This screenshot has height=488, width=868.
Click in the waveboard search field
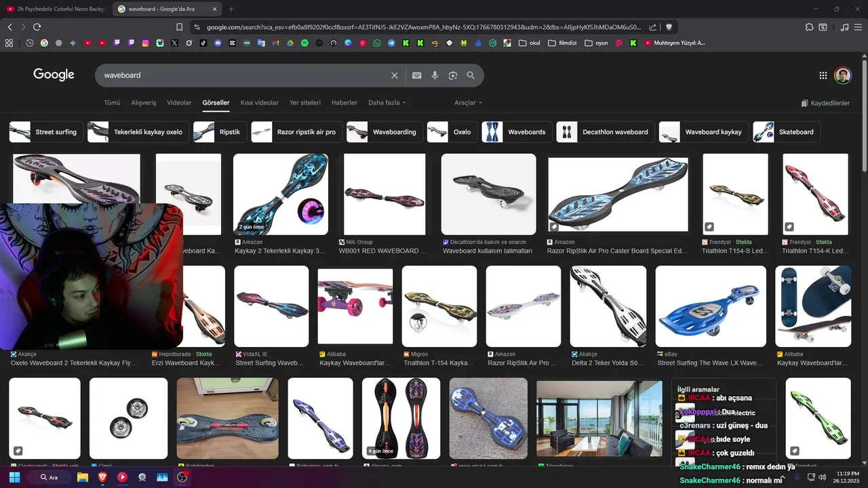(x=244, y=75)
